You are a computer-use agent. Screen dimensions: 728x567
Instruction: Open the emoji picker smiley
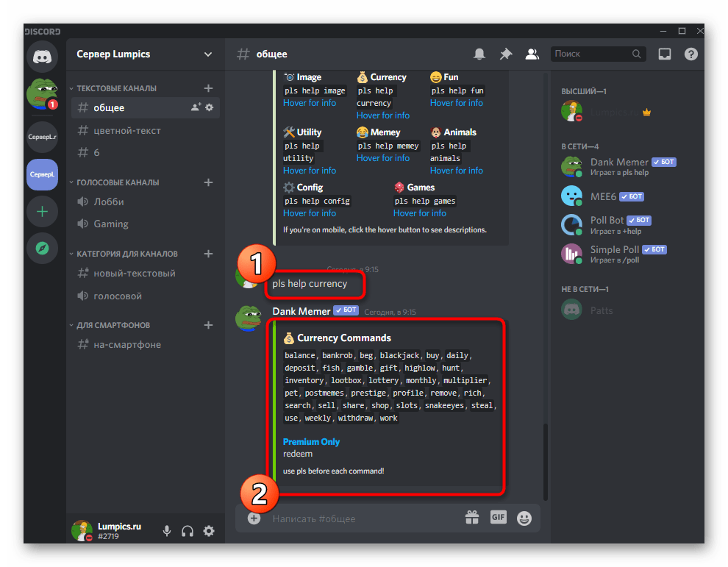click(x=524, y=518)
